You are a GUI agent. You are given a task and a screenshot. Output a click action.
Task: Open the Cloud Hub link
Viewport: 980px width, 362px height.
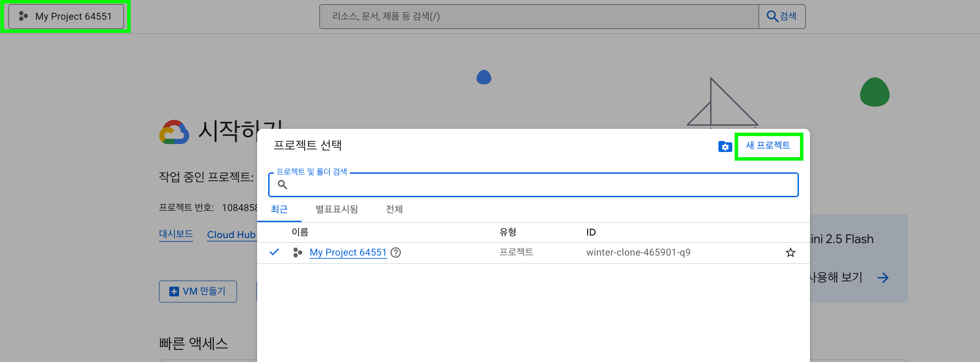click(231, 235)
